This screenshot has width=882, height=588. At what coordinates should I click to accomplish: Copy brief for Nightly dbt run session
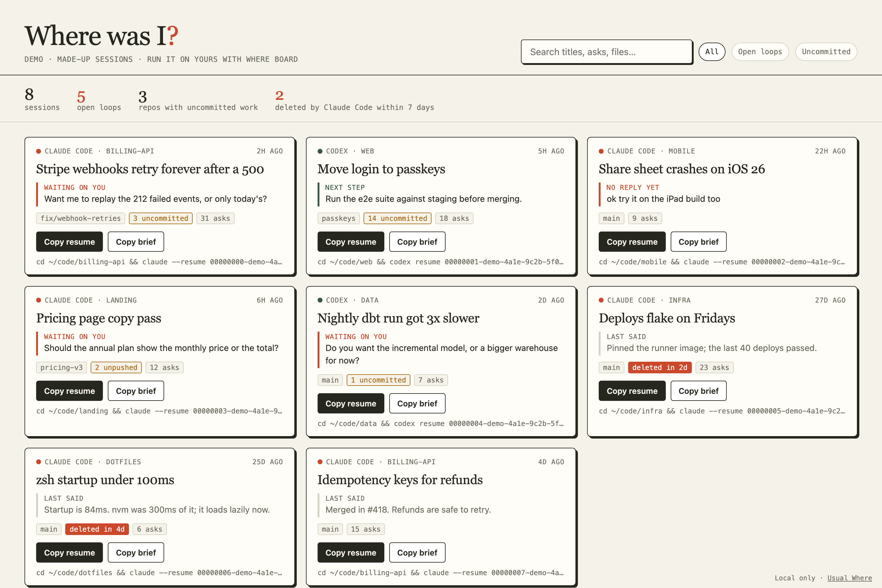click(x=417, y=404)
